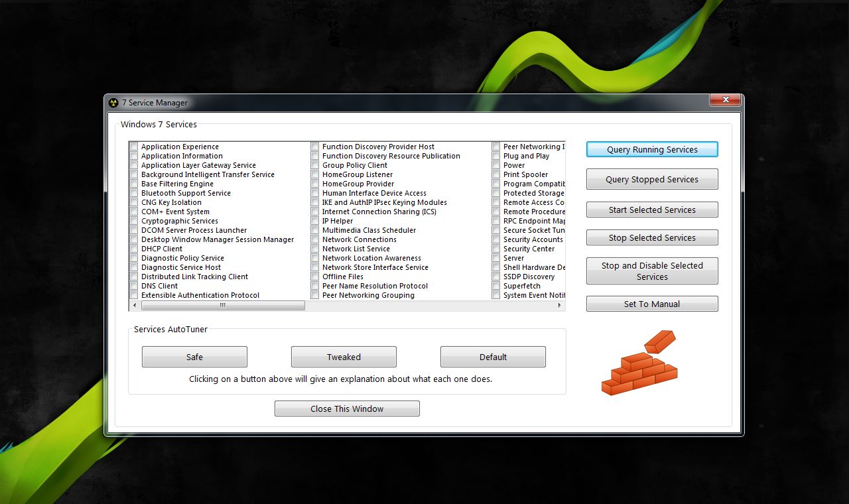
Task: Check Distributed Link Tracking Client
Action: click(x=134, y=277)
